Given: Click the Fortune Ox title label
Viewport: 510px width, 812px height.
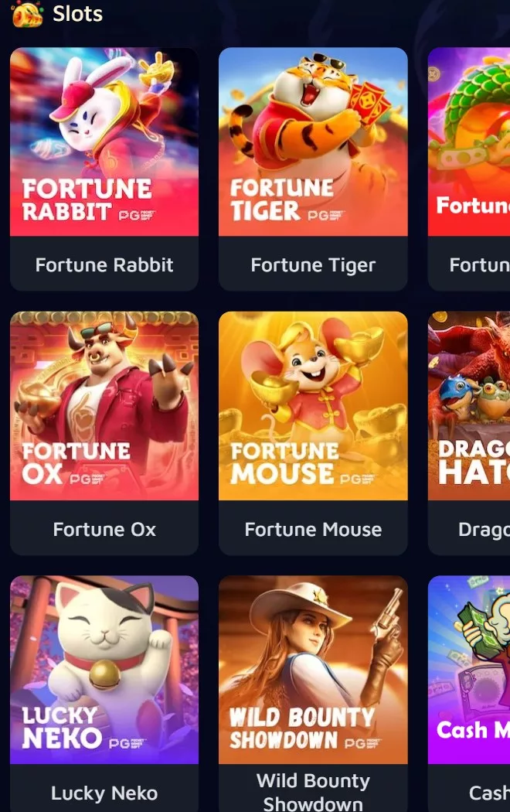Looking at the screenshot, I should click(104, 529).
